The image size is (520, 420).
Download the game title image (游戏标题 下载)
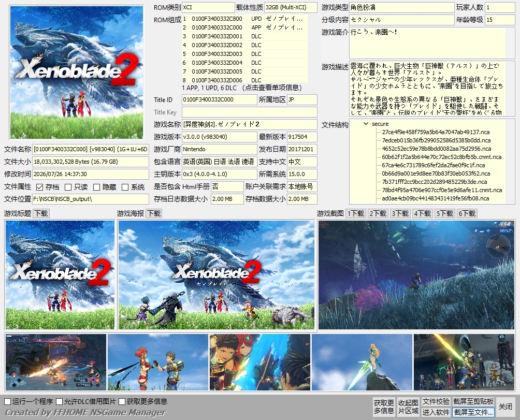[41, 213]
